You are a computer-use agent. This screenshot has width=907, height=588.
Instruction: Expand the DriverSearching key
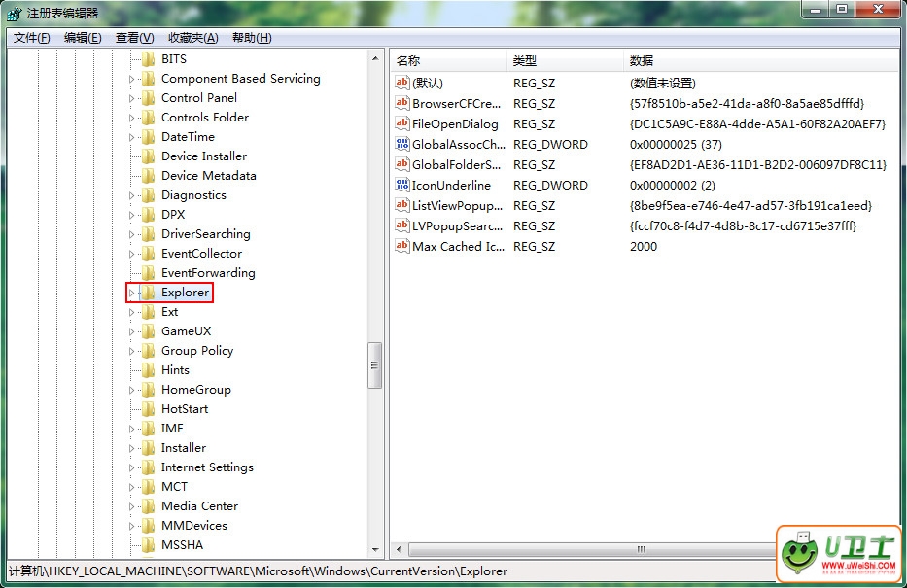tap(132, 235)
